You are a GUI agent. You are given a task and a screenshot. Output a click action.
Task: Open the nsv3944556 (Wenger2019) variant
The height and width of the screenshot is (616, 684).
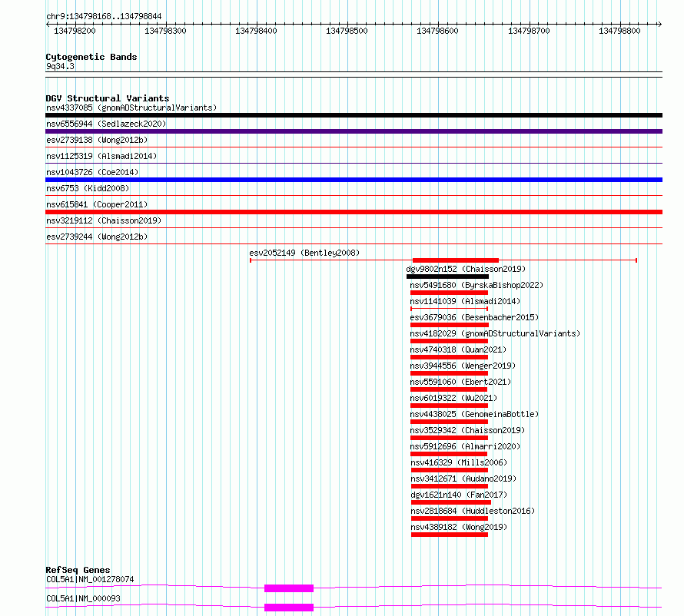[x=463, y=366]
